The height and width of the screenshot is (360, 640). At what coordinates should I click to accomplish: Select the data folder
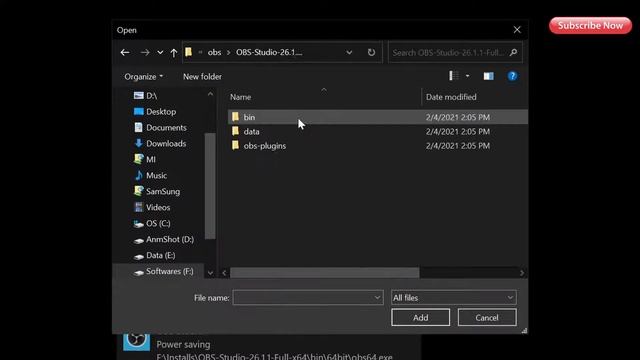378,131
